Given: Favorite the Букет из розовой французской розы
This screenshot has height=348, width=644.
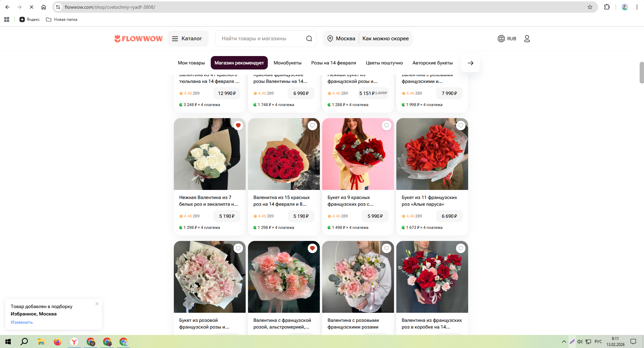Looking at the screenshot, I should pos(238,248).
